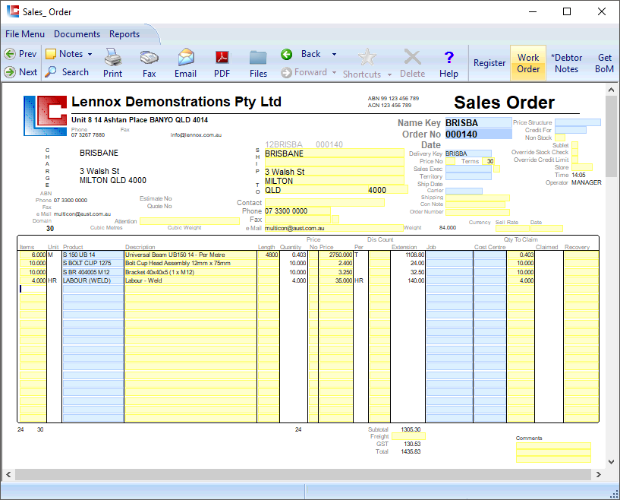This screenshot has height=501, width=620.
Task: Click the Terms field showing 30
Action: (x=488, y=161)
